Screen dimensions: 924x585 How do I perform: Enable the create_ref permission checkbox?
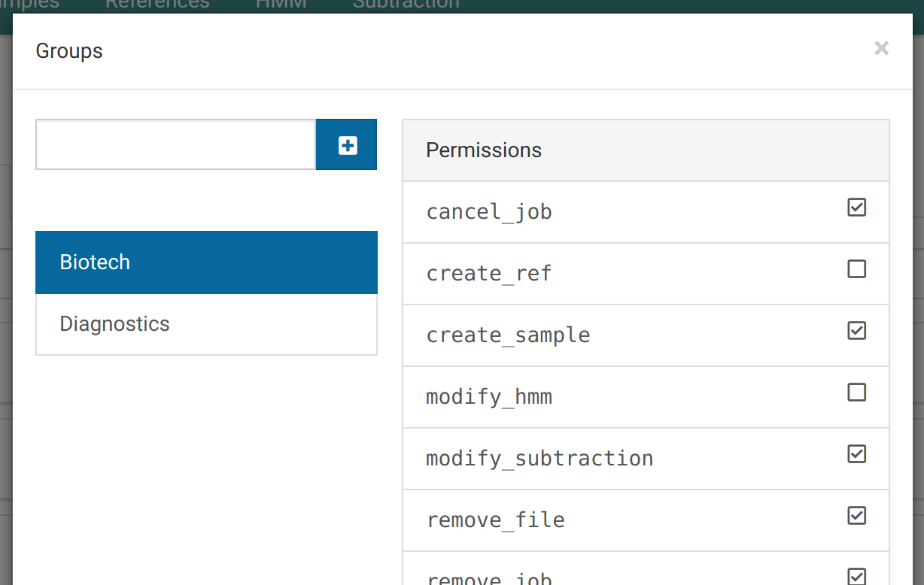point(856,269)
